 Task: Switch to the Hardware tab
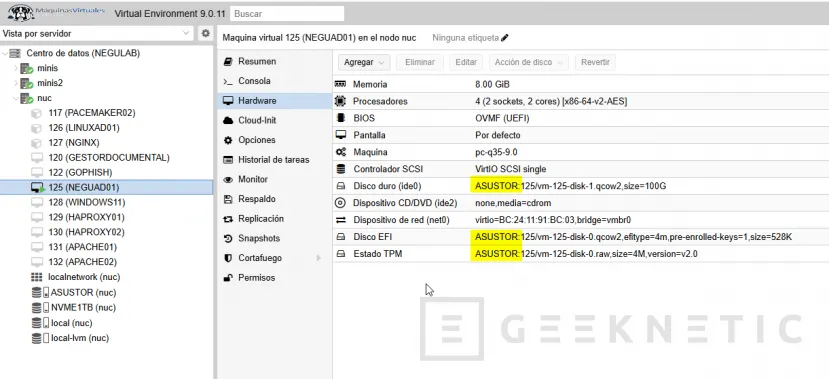pos(274,100)
